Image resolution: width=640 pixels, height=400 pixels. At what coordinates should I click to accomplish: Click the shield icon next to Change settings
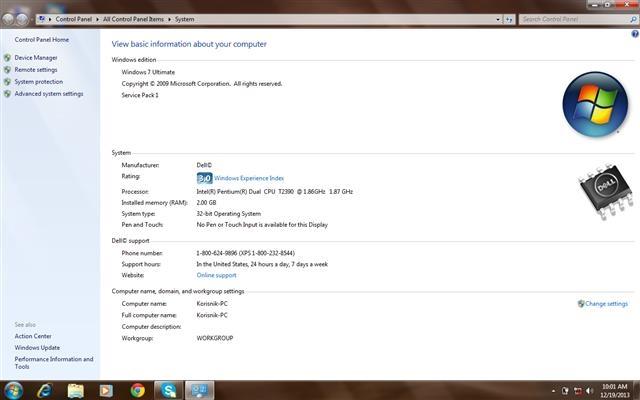tap(581, 304)
